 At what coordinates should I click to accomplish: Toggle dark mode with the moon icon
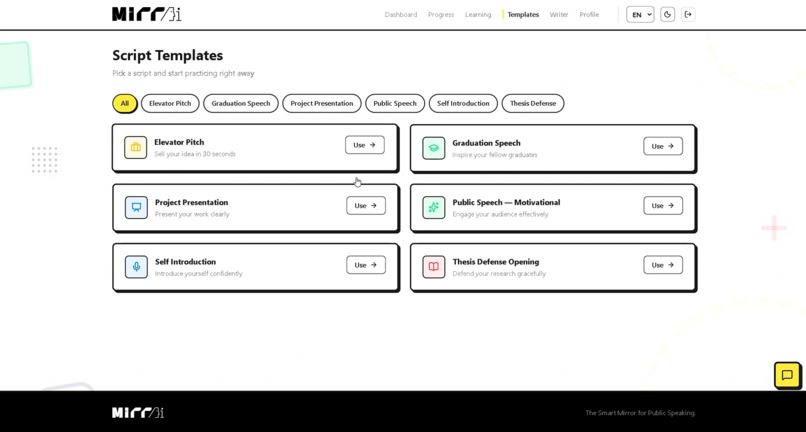[667, 14]
